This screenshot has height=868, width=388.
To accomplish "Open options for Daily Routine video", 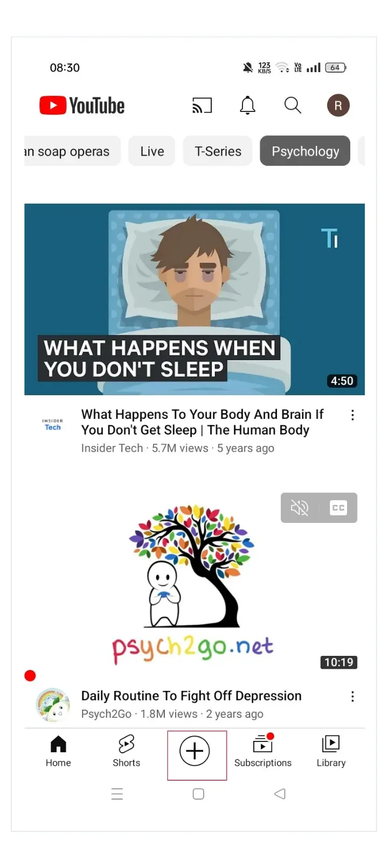I will tap(352, 697).
